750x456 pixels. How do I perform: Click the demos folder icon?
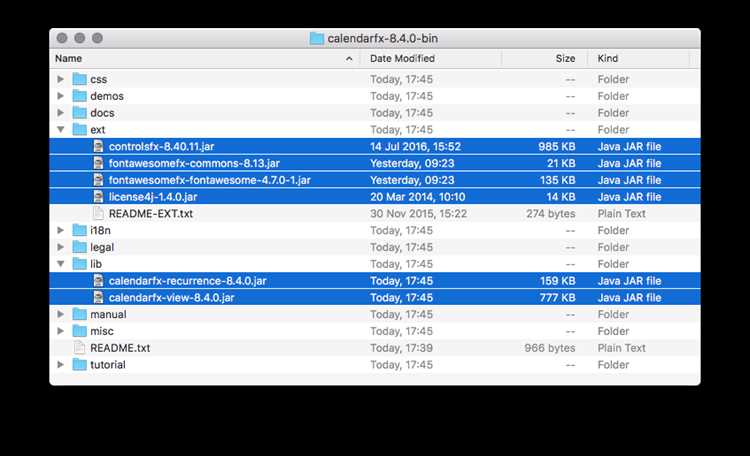(x=79, y=96)
